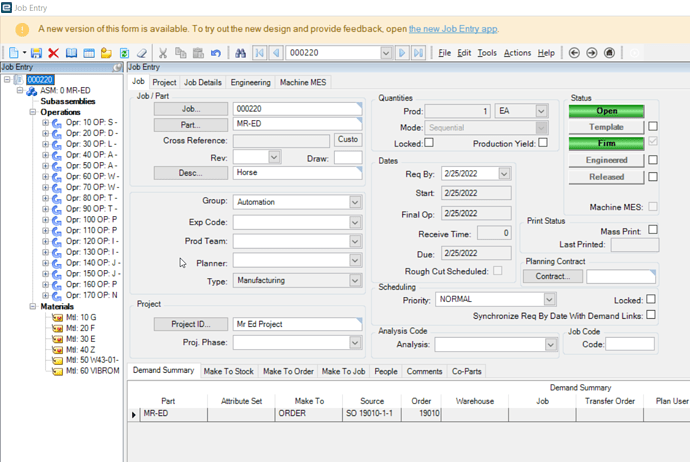Screen dimensions: 690x462
Task: Undo changes with the blue arrow icon
Action: coord(216,53)
